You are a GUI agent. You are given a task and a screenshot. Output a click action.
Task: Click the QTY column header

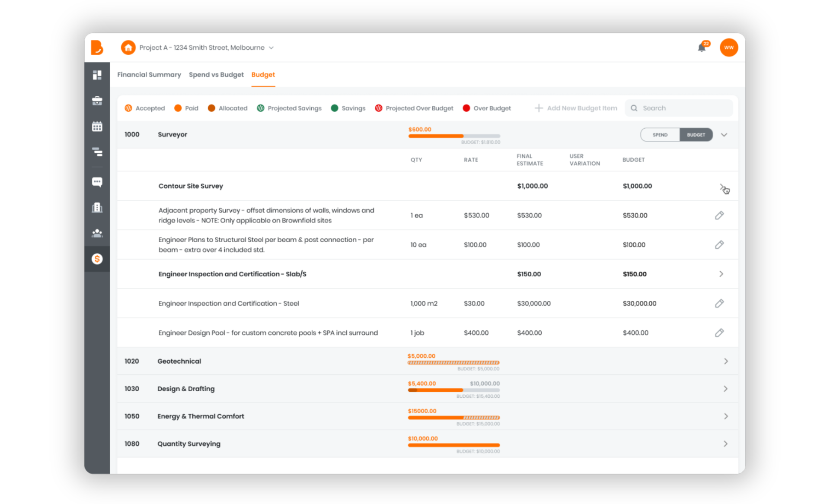[416, 160]
